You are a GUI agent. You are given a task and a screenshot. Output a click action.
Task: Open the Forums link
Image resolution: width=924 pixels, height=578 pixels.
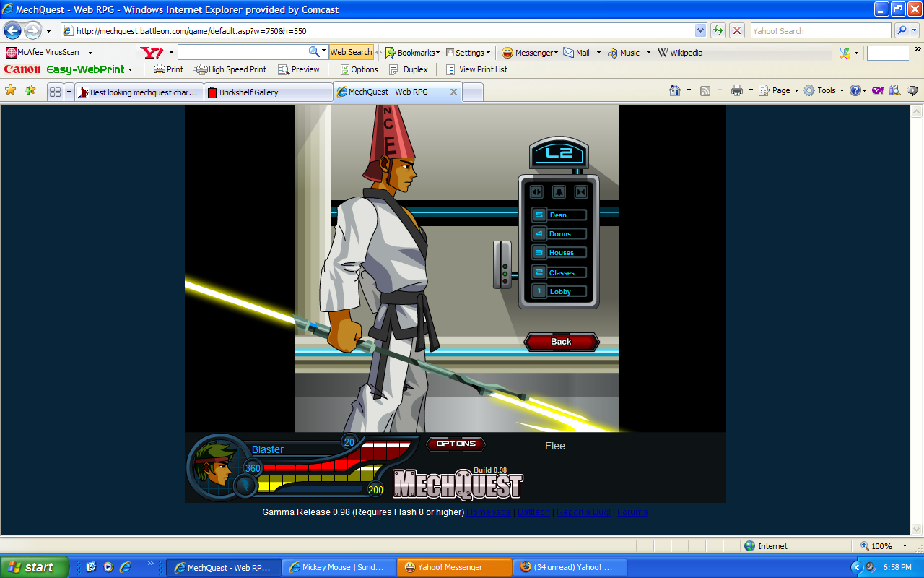[x=632, y=512]
